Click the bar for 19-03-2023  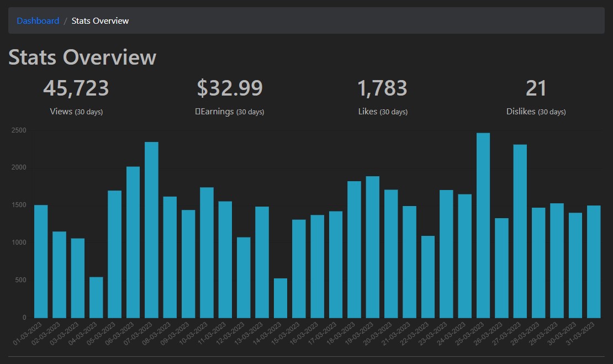click(x=373, y=247)
